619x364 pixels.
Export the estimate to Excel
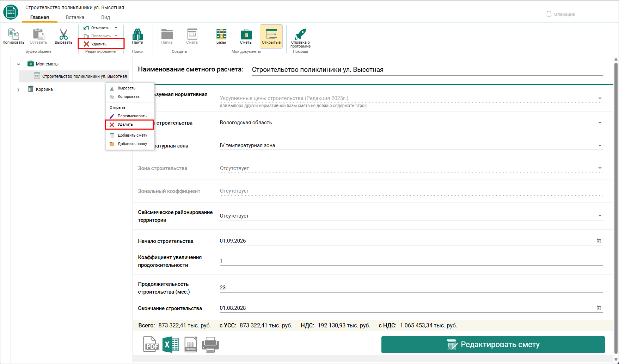click(x=171, y=344)
